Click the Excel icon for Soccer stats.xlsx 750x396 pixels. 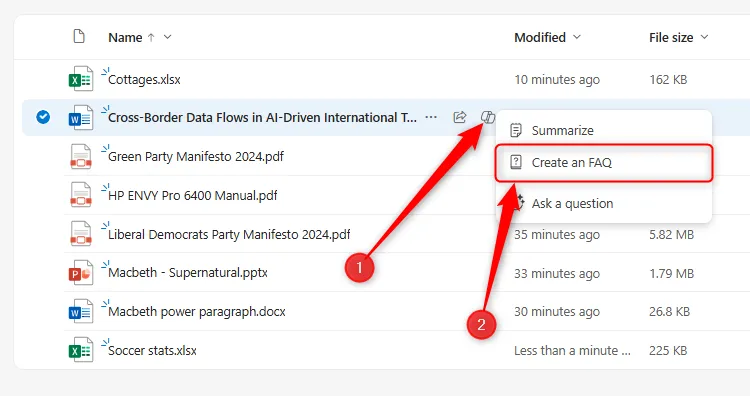[x=80, y=350]
